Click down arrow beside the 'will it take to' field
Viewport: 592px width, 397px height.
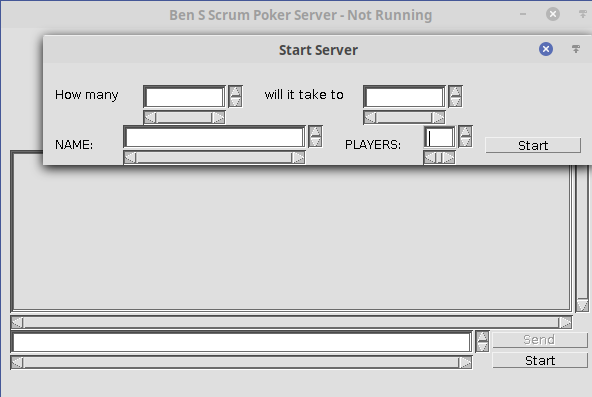click(455, 102)
